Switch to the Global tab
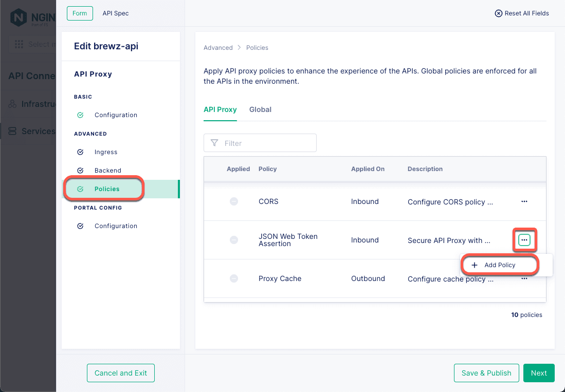The width and height of the screenshot is (565, 392). (x=260, y=109)
